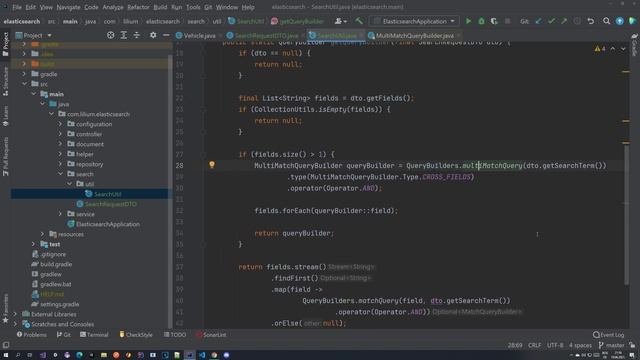640x360 pixels.
Task: Toggle the Structure side tool window
Action: coord(5,82)
